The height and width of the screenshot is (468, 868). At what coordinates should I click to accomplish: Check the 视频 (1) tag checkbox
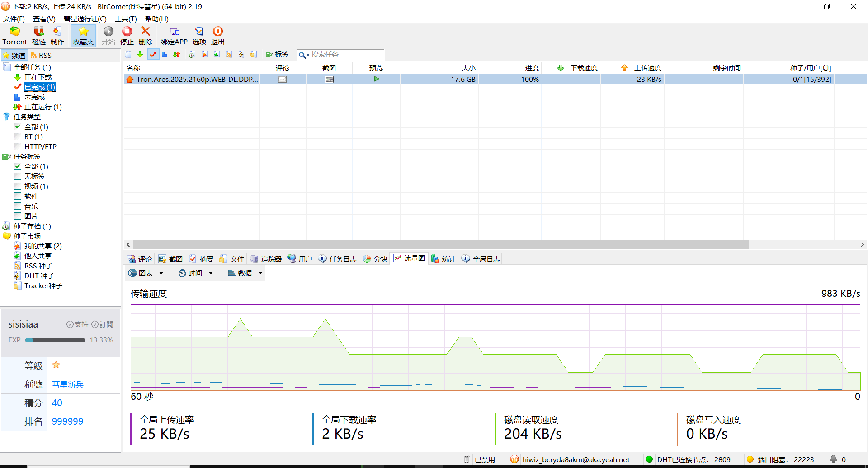(x=18, y=186)
